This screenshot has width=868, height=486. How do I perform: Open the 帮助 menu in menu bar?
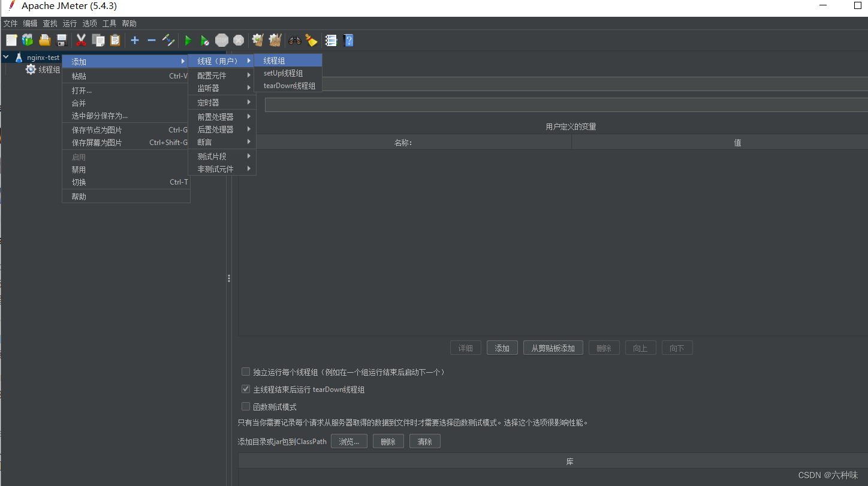(129, 23)
